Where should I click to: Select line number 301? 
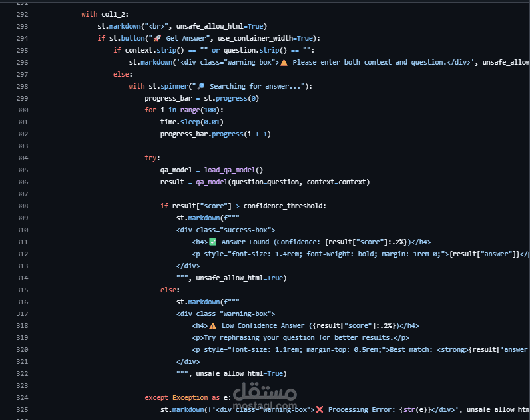click(x=23, y=122)
